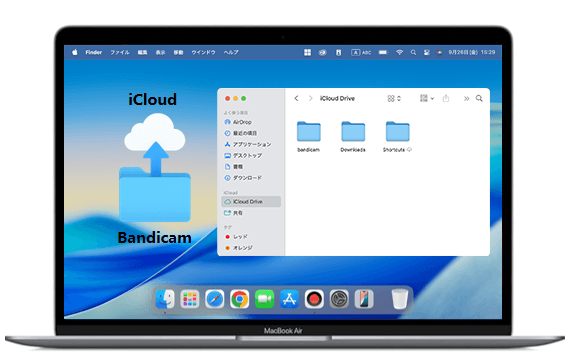Select iCloud Drive in the sidebar
The height and width of the screenshot is (360, 570).
pyautogui.click(x=251, y=201)
